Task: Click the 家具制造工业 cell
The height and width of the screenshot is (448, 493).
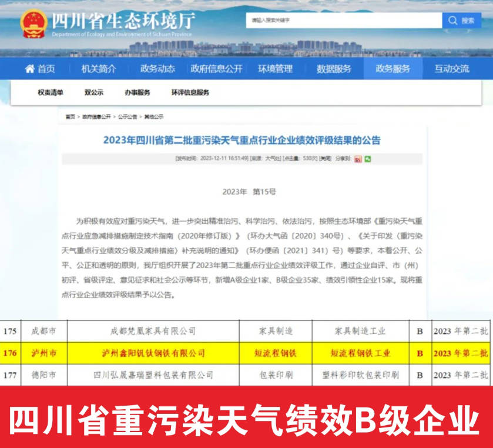Action: [x=360, y=331]
